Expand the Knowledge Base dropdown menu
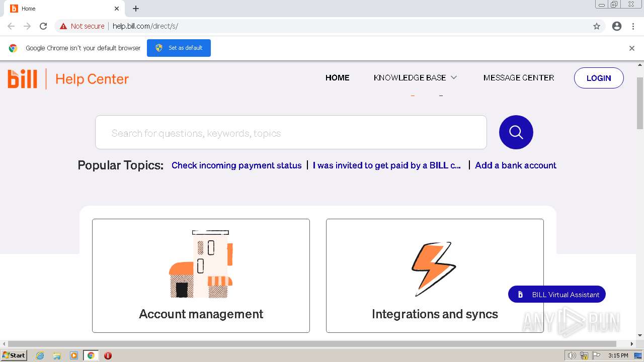This screenshot has width=644, height=362. click(x=415, y=78)
